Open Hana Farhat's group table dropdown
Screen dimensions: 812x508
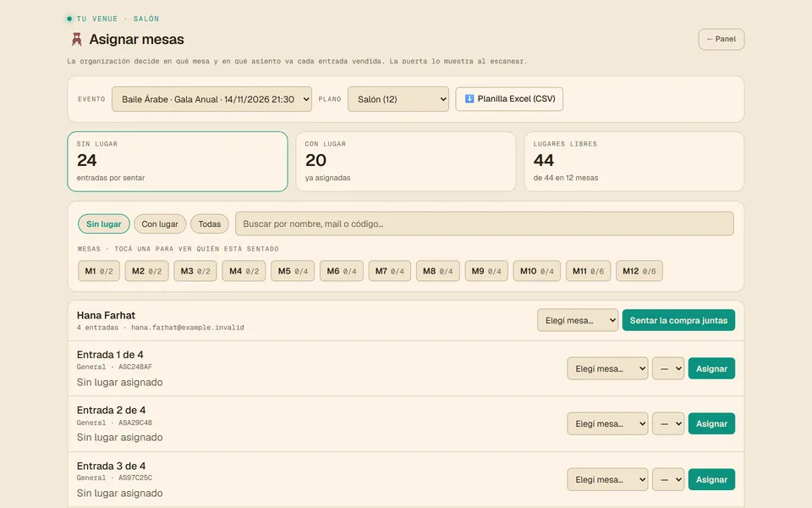pyautogui.click(x=578, y=320)
